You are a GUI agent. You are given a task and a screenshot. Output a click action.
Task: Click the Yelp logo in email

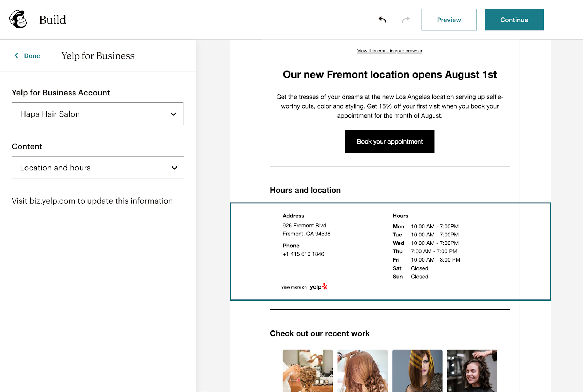click(x=318, y=287)
